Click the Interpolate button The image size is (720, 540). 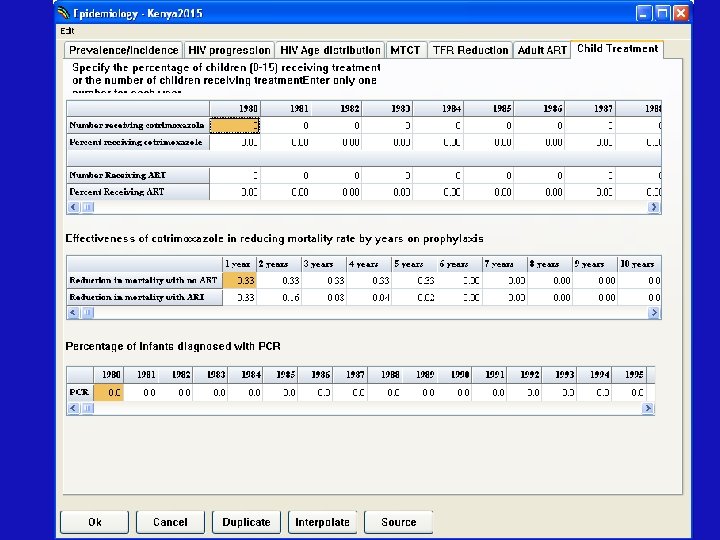click(322, 522)
